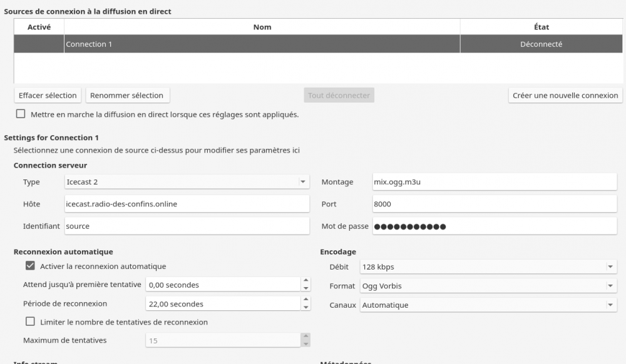Increase the first attempt delay with up arrow
This screenshot has width=626, height=364.
coord(306,281)
